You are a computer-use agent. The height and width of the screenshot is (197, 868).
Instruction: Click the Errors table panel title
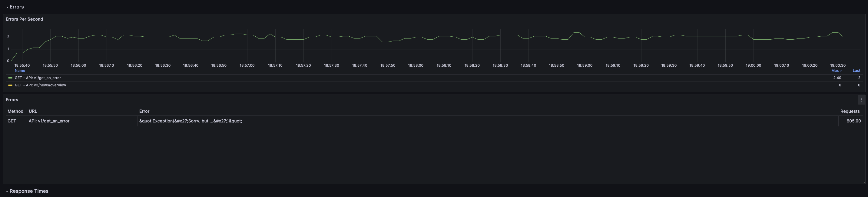(12, 100)
